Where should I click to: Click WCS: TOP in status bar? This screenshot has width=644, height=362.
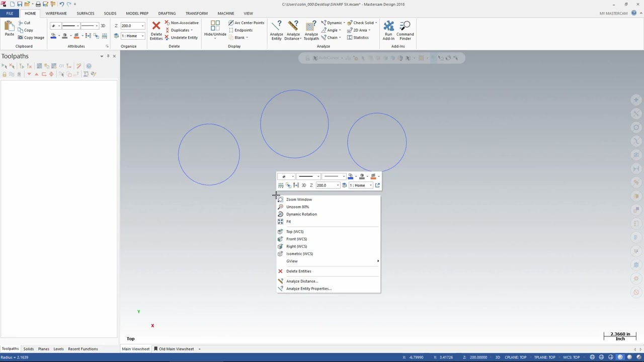tap(572, 357)
